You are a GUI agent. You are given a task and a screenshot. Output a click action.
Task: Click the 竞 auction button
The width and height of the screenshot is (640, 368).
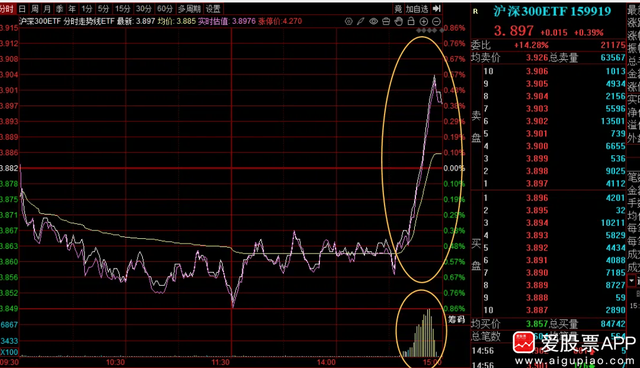398,9
